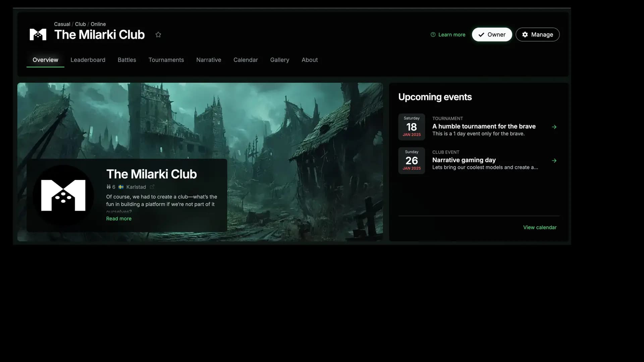The width and height of the screenshot is (644, 362).
Task: Click the Milarki Club logo icon
Action: pos(38,35)
